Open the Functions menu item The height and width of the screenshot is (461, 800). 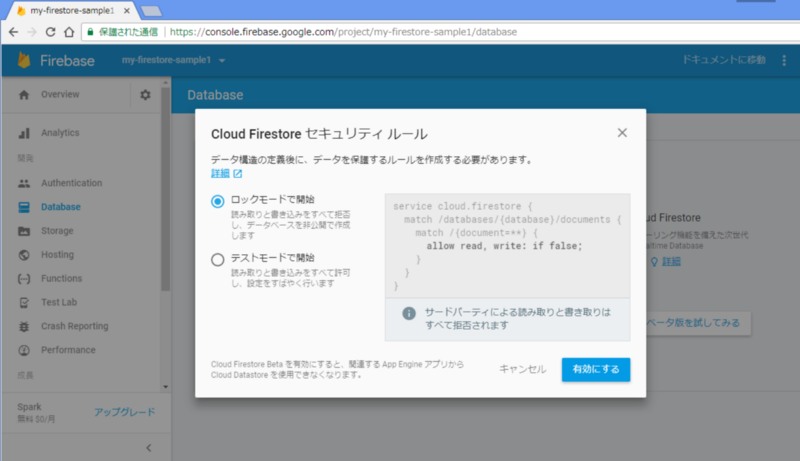point(61,278)
